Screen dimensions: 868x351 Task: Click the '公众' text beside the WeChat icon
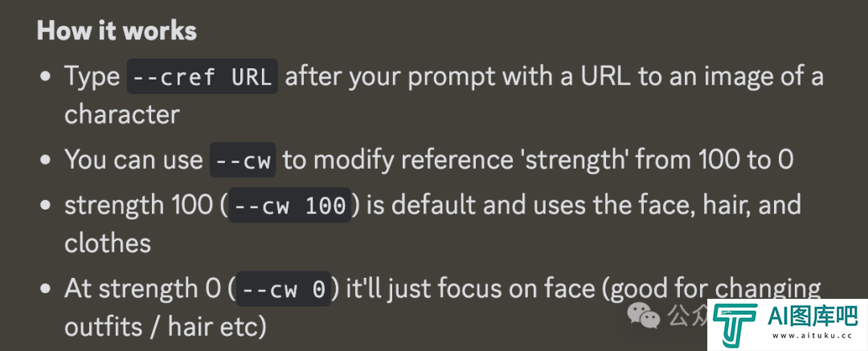click(x=687, y=316)
